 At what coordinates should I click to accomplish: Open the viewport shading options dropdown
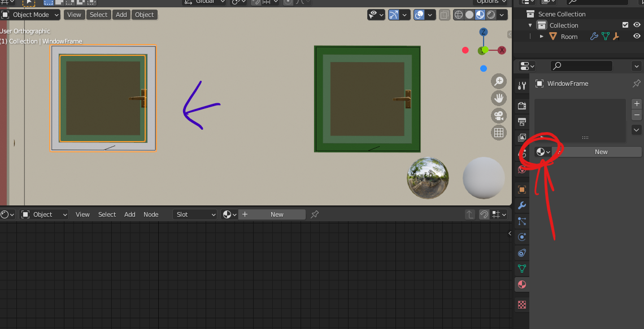502,15
